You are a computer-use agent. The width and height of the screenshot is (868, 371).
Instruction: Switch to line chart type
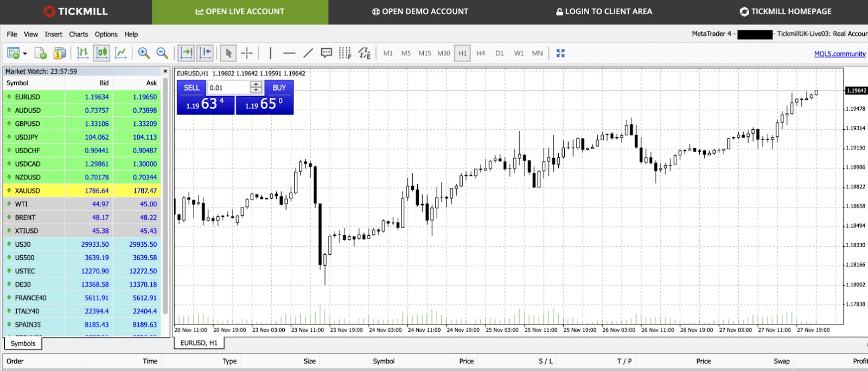click(x=120, y=53)
